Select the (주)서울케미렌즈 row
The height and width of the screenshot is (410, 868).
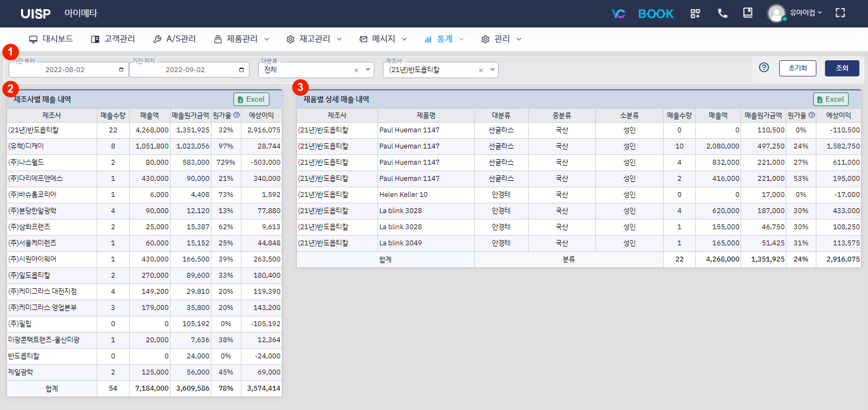(x=144, y=243)
